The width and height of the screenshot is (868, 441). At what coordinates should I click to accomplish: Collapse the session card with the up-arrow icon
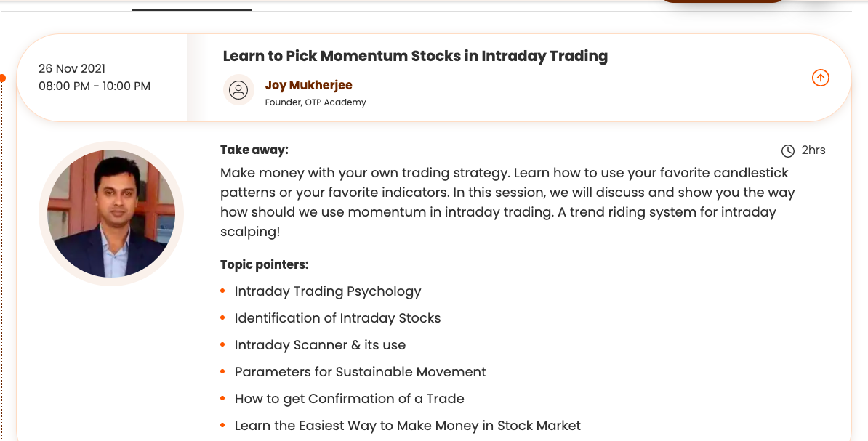tap(820, 78)
